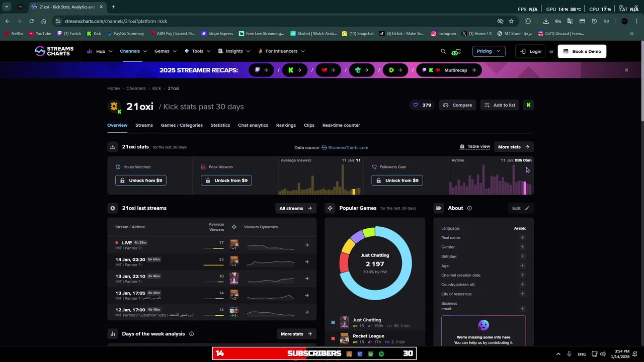
Task: Add Gender info with plus icon
Action: click(522, 247)
